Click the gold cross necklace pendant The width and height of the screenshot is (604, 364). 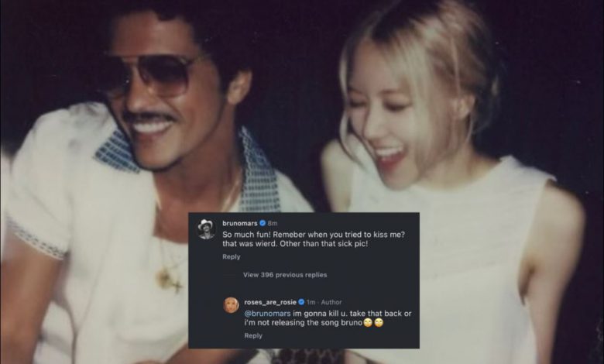click(168, 280)
